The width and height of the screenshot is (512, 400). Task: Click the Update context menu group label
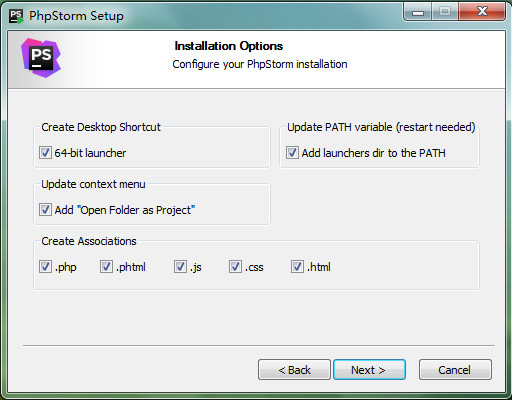tap(93, 184)
